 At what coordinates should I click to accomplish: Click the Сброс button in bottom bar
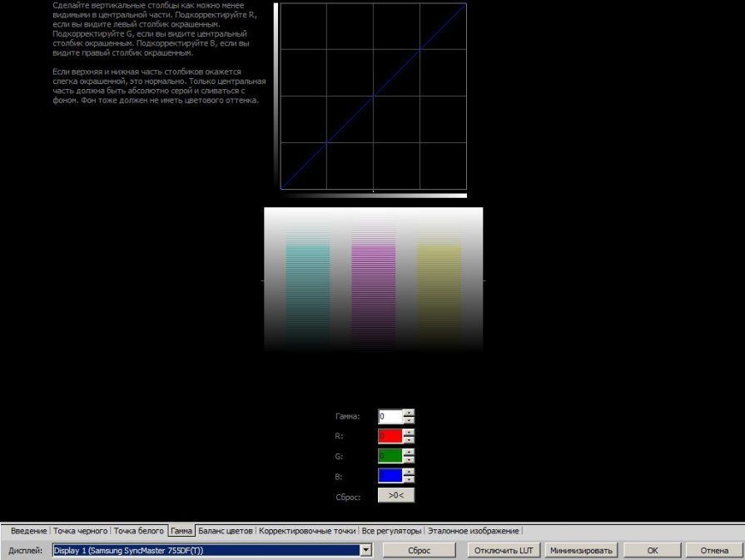click(419, 550)
